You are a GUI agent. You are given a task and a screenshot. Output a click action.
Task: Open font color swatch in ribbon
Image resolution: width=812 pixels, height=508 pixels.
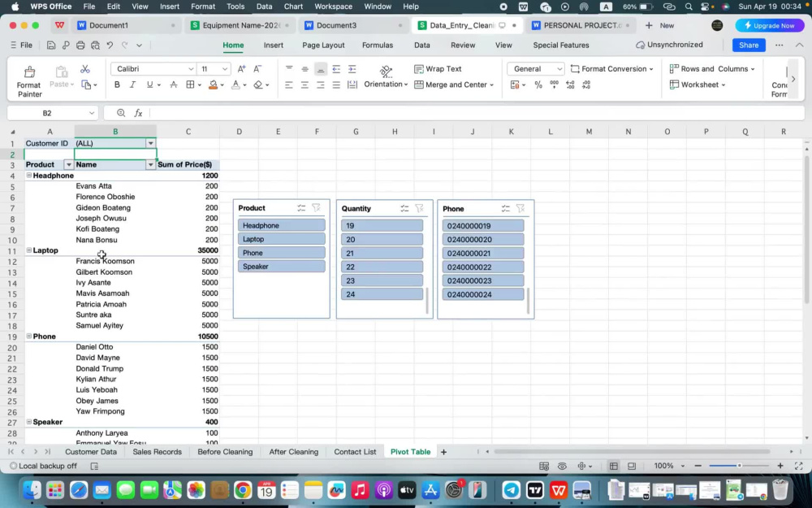pos(235,85)
